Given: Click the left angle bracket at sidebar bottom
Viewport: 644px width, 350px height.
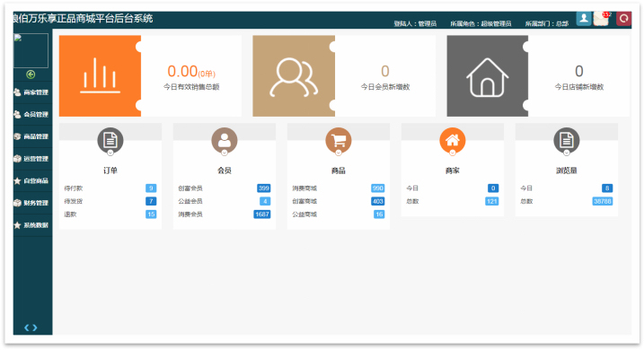Looking at the screenshot, I should pos(27,328).
